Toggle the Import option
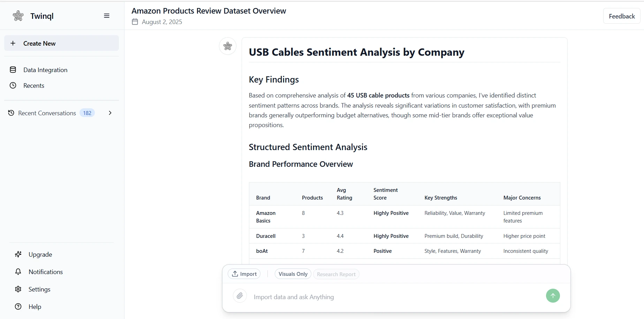The height and width of the screenshot is (319, 644). pyautogui.click(x=244, y=274)
